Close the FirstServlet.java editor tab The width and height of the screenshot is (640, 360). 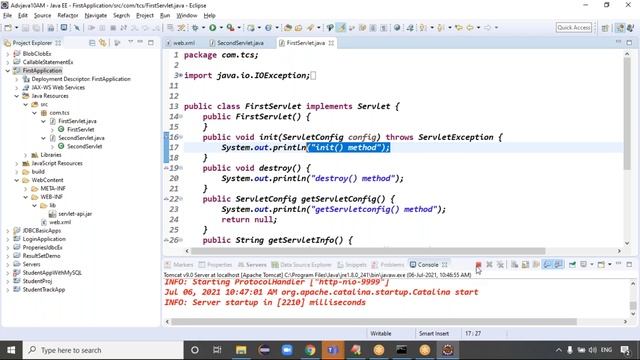[x=331, y=43]
